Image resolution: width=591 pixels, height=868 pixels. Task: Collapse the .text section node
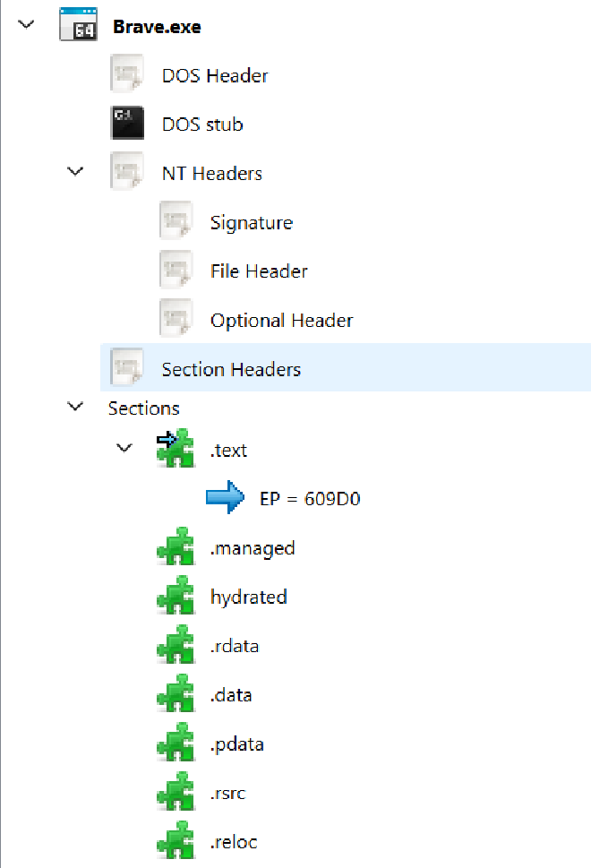[x=124, y=448]
